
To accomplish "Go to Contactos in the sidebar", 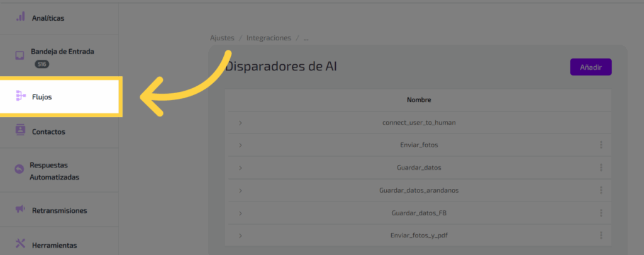I will 48,132.
